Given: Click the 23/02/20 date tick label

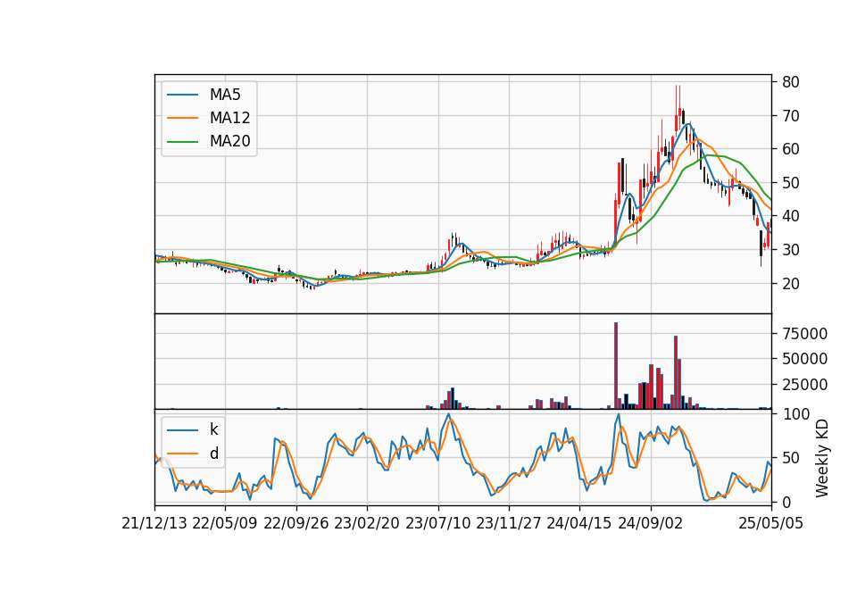Looking at the screenshot, I should (x=367, y=523).
